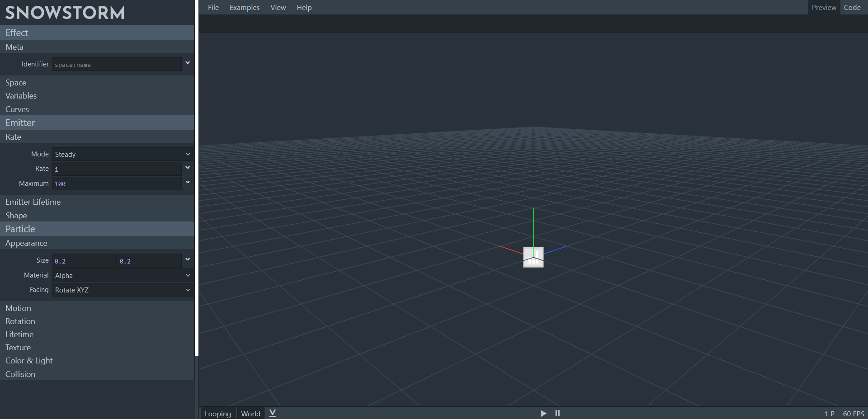868x419 pixels.
Task: Open the Rate Mode dropdown
Action: coord(123,154)
